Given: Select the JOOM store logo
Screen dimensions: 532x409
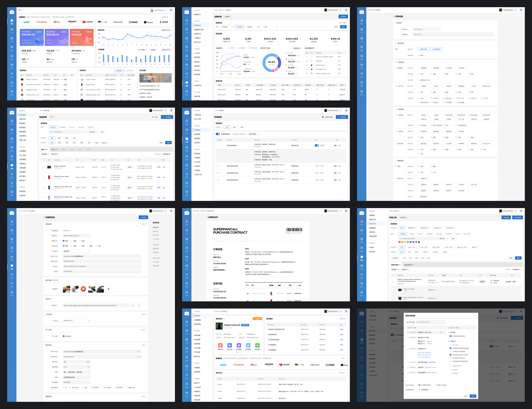Looking at the screenshot, I should pos(163,22).
